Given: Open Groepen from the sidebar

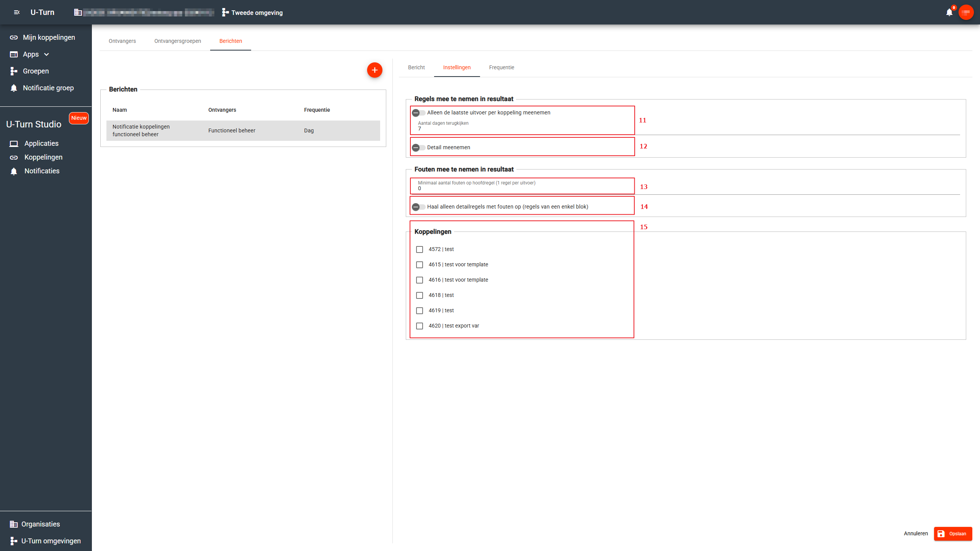Looking at the screenshot, I should [x=36, y=71].
